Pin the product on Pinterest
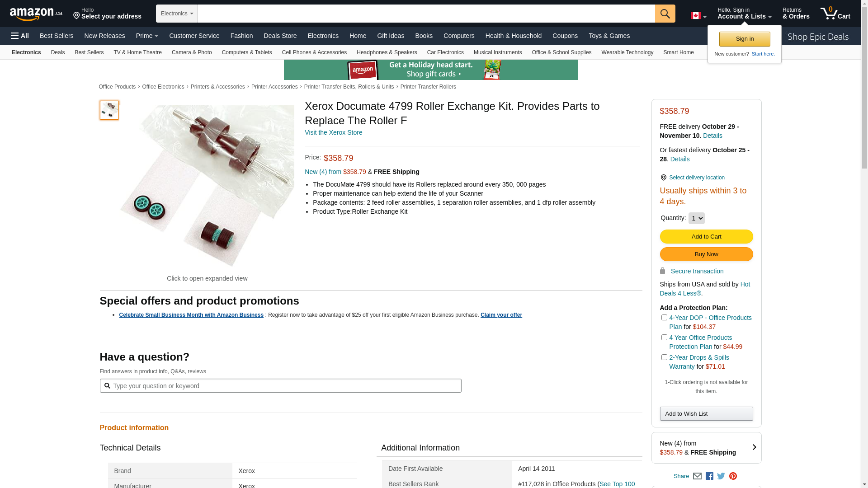Image resolution: width=868 pixels, height=488 pixels. pyautogui.click(x=733, y=476)
